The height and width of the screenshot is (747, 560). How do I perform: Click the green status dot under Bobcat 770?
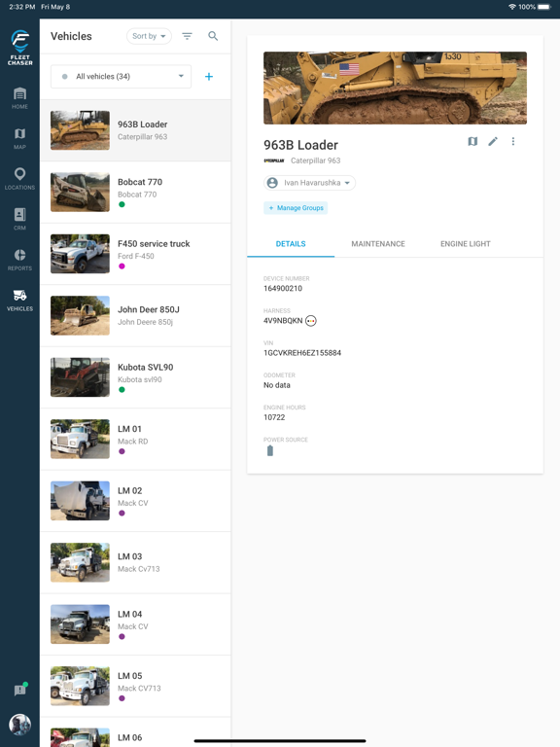122,205
